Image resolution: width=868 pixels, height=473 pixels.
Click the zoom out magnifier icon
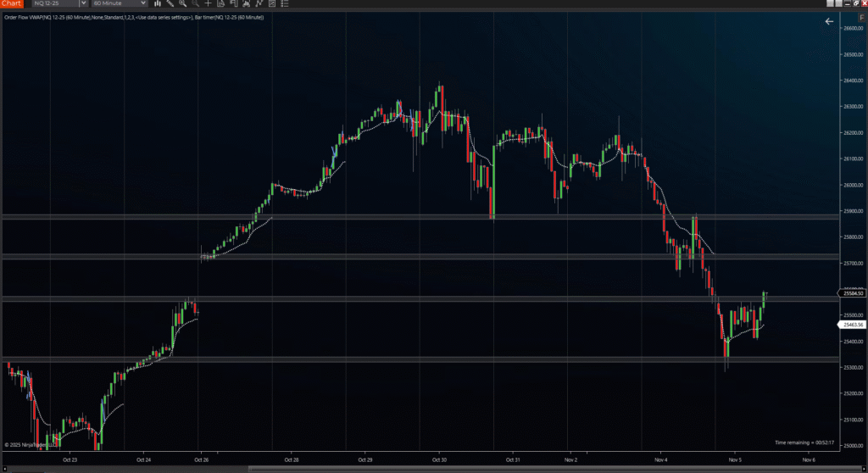point(195,3)
